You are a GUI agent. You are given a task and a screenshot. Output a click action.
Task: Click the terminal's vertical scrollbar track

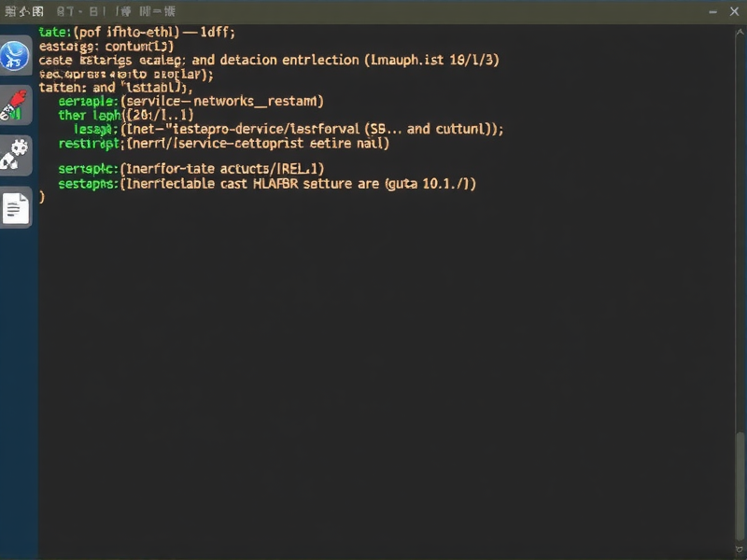[739, 280]
